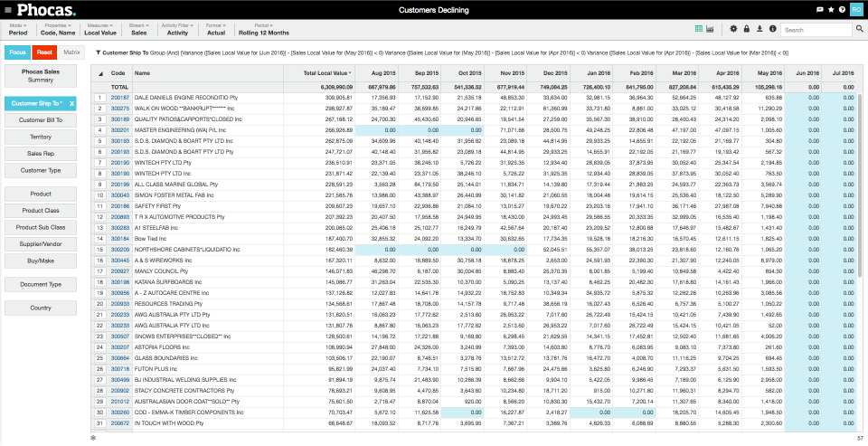Open customer code link 300040
Image resolution: width=868 pixels, height=446 pixels.
120,195
